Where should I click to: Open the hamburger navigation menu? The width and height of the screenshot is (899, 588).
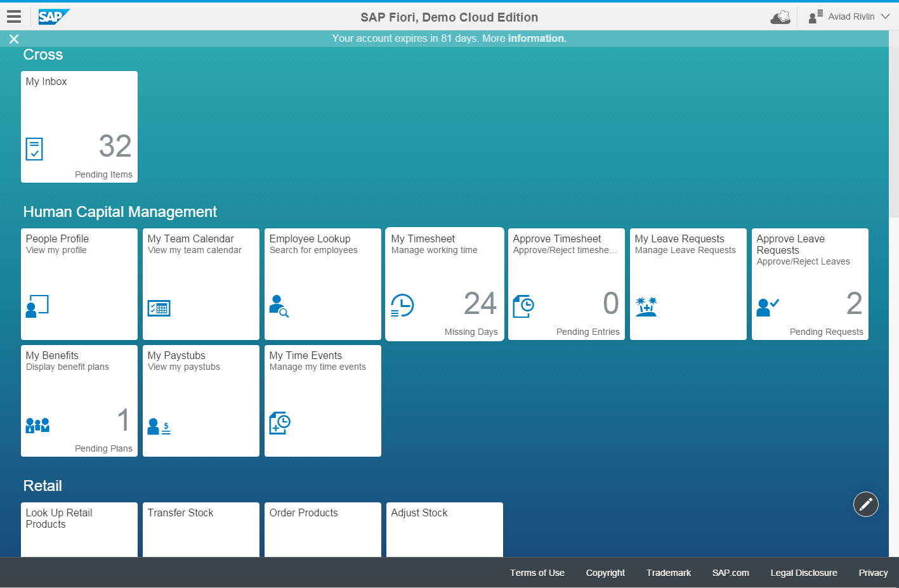click(x=14, y=16)
